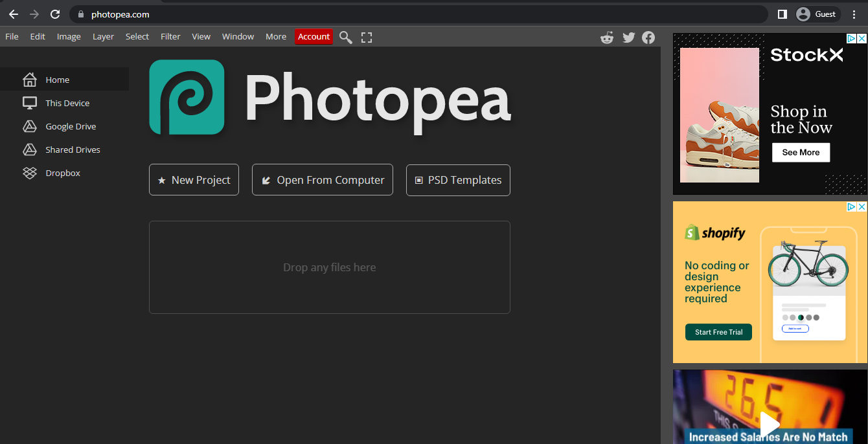
Task: Open Photopea's Facebook page icon
Action: point(648,38)
